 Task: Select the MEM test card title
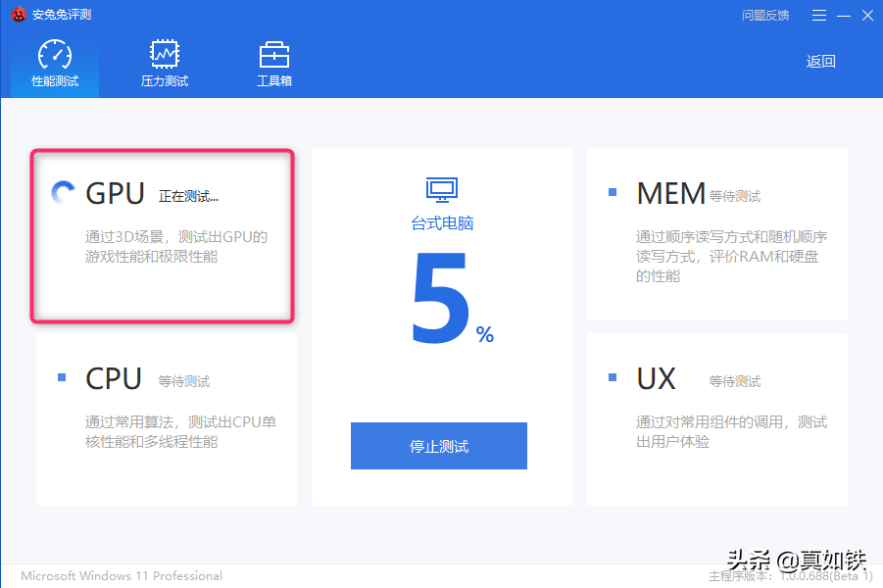[x=670, y=193]
